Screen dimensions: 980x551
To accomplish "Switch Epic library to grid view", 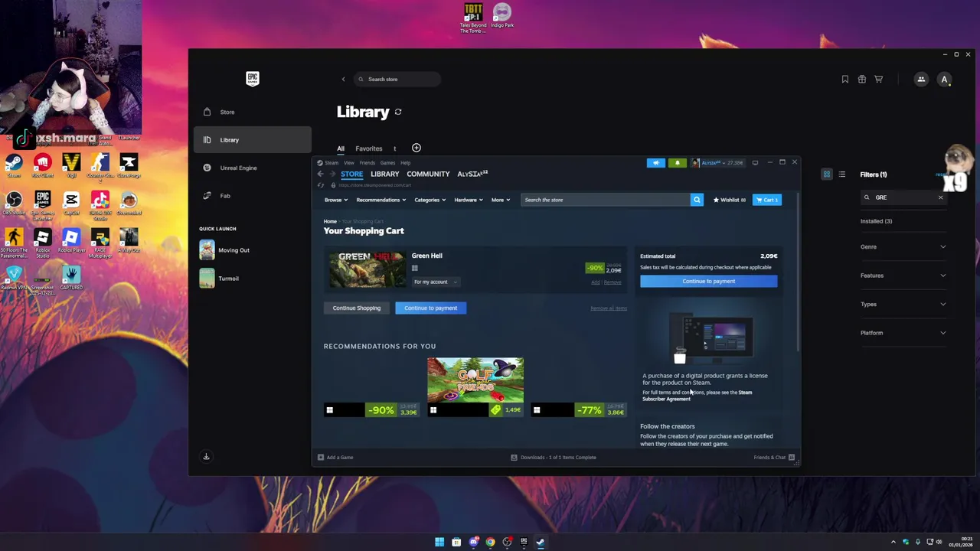I will click(x=827, y=174).
